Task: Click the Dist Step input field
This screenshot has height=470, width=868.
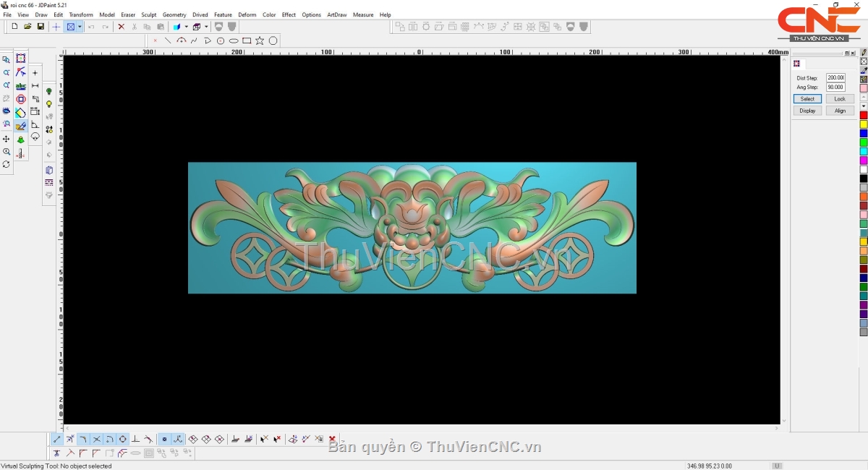Action: tap(835, 77)
